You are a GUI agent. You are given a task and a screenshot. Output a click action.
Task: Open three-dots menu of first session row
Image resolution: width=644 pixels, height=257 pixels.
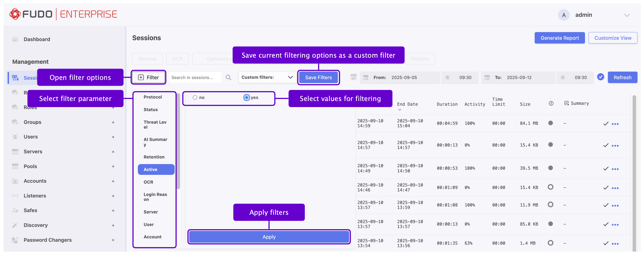(x=615, y=124)
